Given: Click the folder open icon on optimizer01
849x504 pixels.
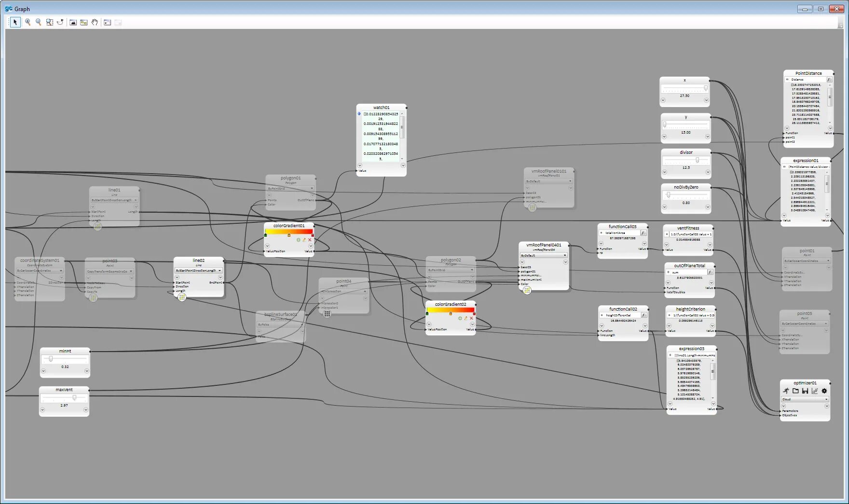Looking at the screenshot, I should pos(796,391).
